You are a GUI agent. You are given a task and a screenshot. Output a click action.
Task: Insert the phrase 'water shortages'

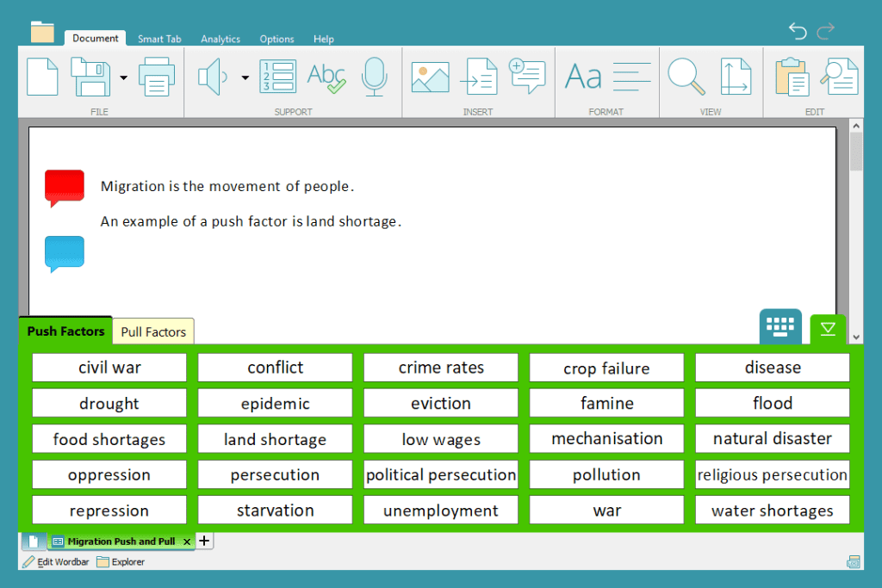point(773,510)
